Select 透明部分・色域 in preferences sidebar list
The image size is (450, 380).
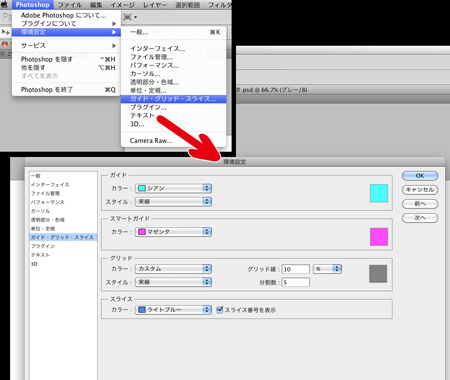(63, 220)
